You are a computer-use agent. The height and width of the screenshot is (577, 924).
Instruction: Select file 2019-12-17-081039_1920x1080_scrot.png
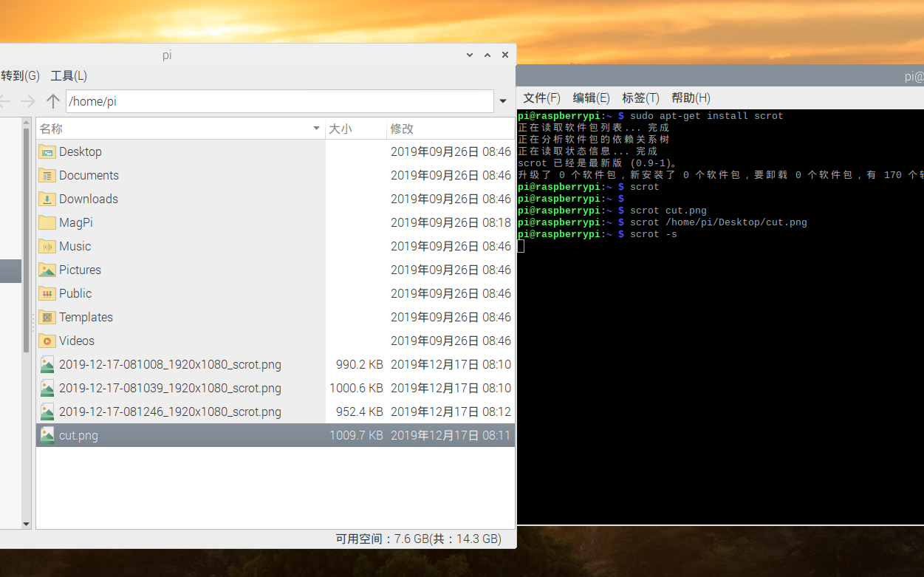(x=170, y=388)
